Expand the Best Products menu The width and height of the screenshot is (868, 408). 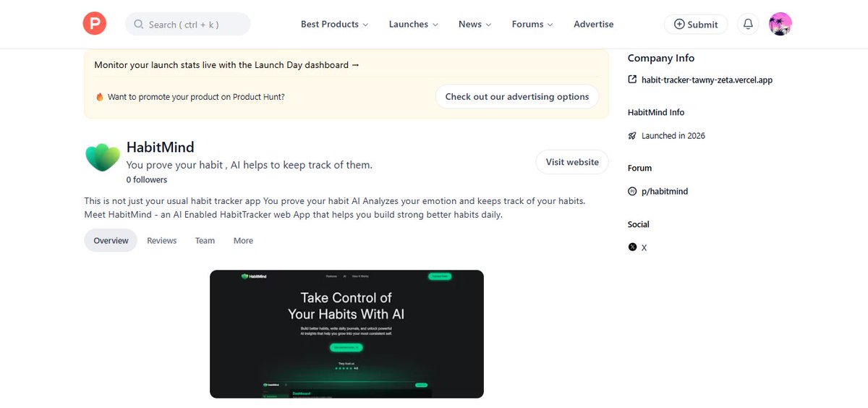(334, 24)
